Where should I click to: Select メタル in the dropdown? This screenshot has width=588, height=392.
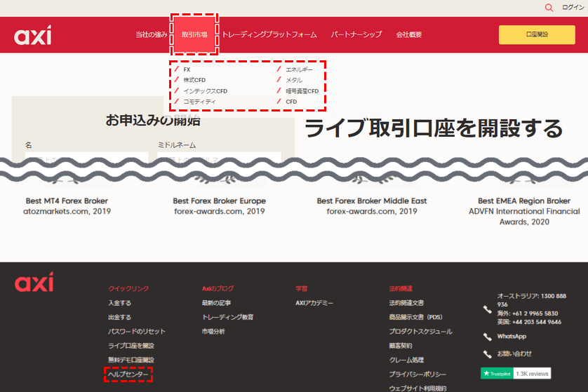pyautogui.click(x=293, y=80)
